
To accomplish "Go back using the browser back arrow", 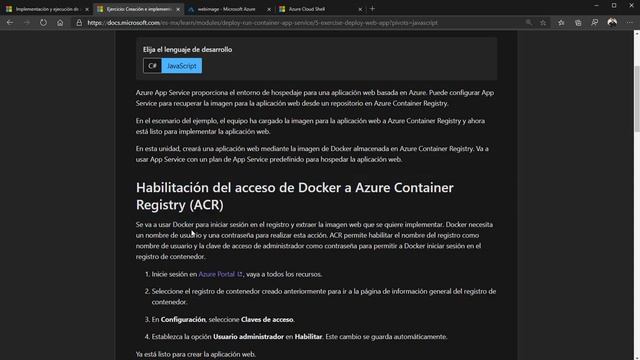I will pos(10,22).
